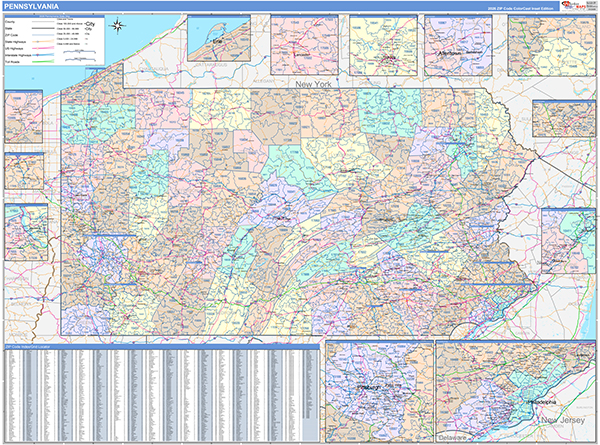
Task: Click the ZIP code index table
Action: pos(162,396)
